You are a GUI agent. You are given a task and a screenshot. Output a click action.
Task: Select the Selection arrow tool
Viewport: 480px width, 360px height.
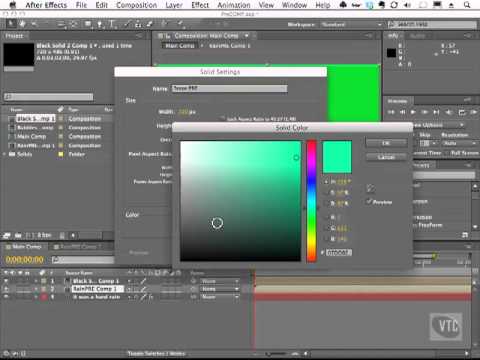10,24
